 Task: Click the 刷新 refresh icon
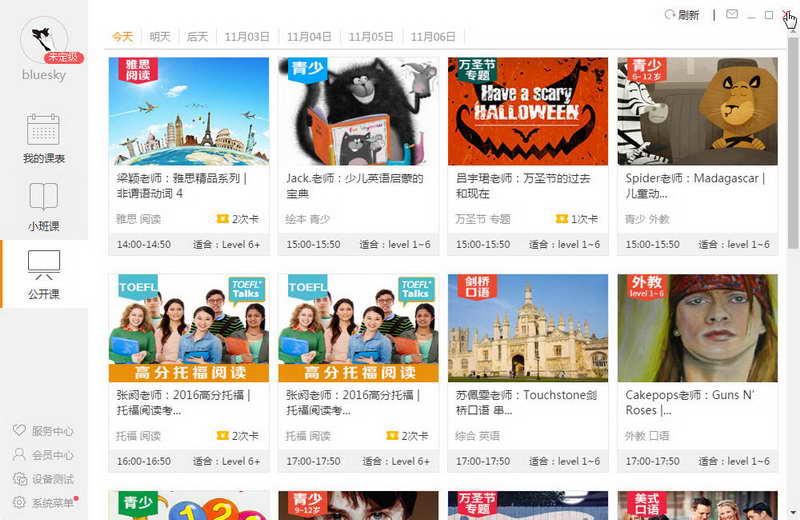coord(669,15)
